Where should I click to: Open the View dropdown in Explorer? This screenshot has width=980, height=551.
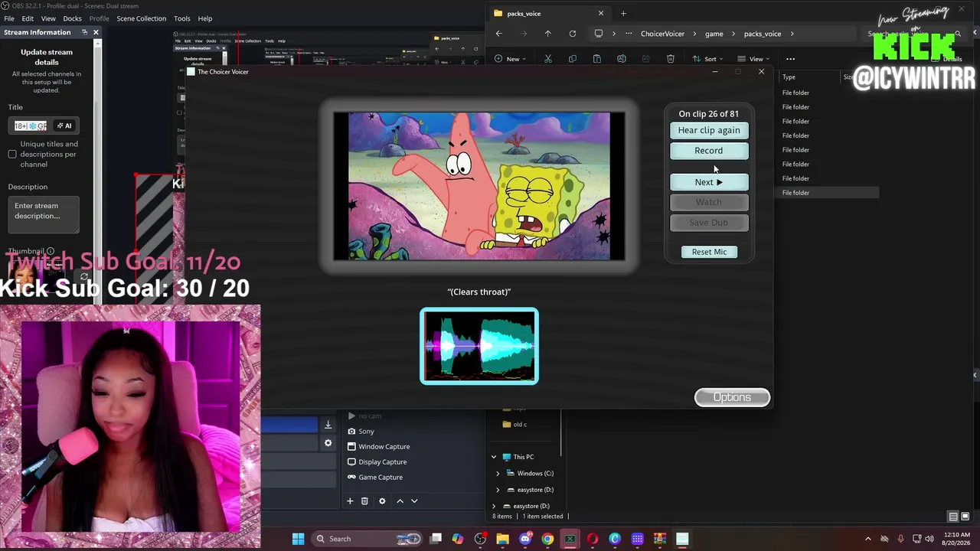click(753, 59)
